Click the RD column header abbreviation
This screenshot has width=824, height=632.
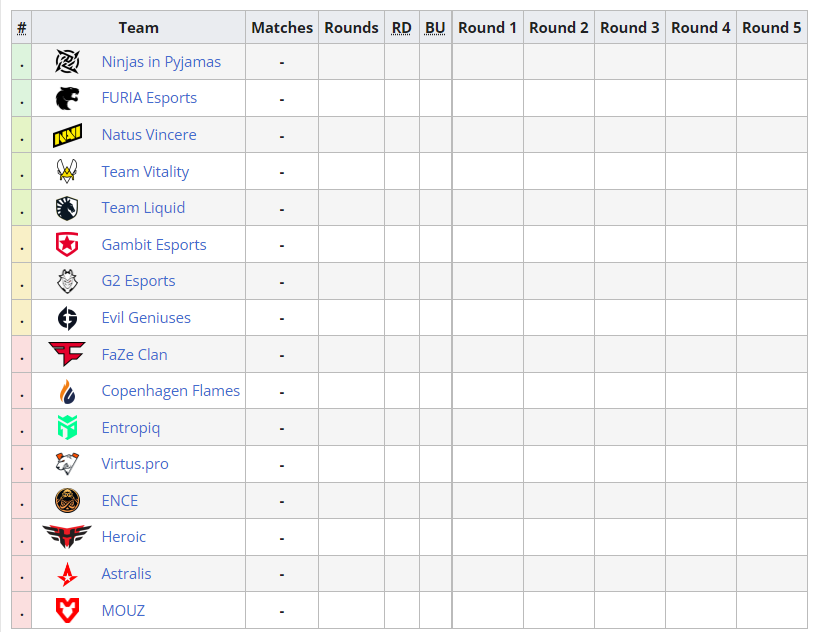(402, 27)
